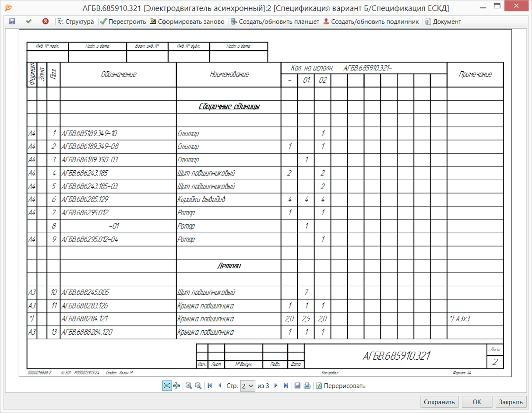Click the zoom in magnifier icon
532x413 pixels.
[189, 385]
